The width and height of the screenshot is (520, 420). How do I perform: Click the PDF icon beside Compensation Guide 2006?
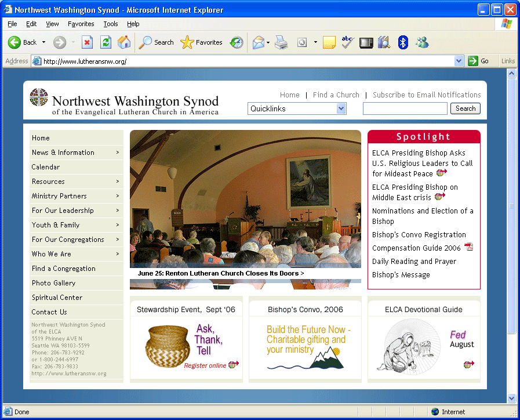click(468, 247)
